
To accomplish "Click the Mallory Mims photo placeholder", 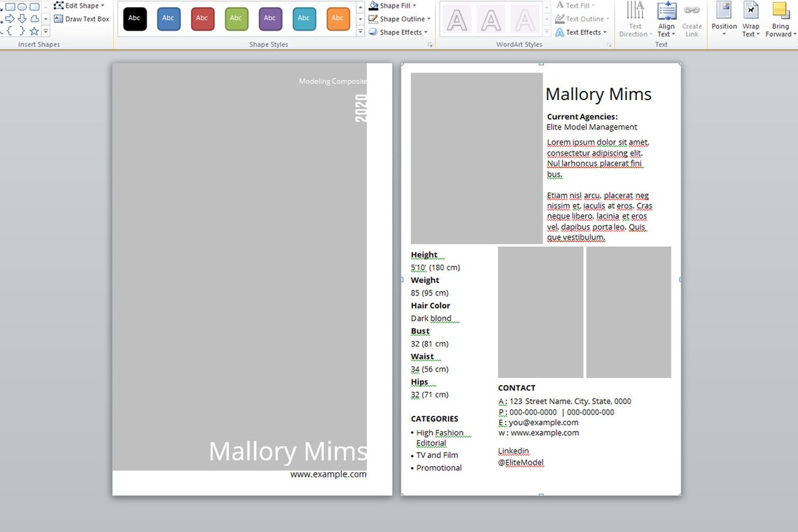I will coord(477,157).
